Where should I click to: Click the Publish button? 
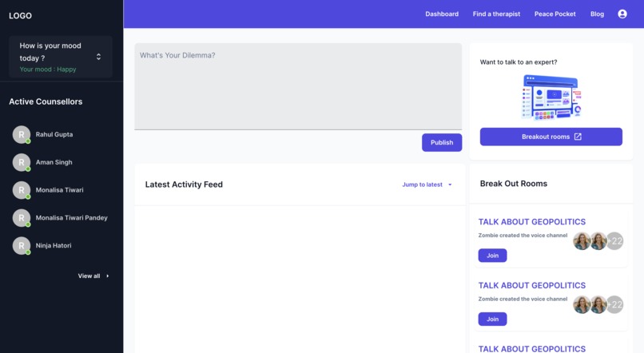tap(442, 142)
